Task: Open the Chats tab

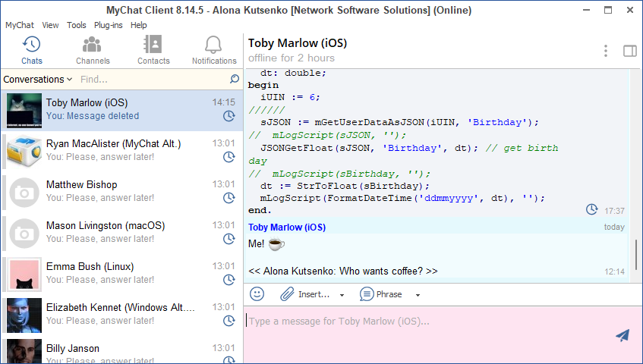Action: coord(32,50)
